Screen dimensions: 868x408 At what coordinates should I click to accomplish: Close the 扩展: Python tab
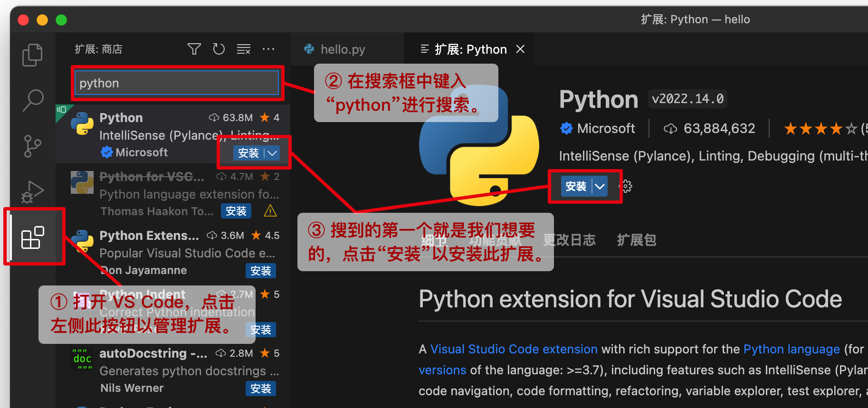tap(521, 49)
